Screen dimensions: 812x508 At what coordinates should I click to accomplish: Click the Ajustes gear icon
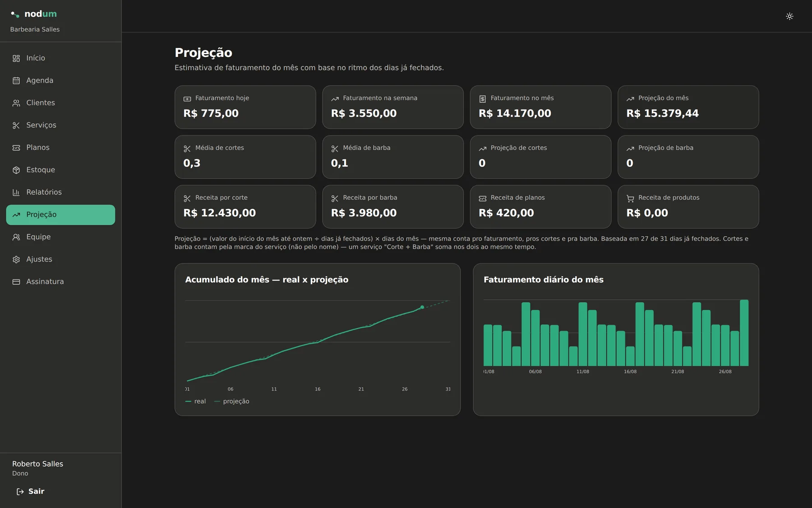(16, 259)
